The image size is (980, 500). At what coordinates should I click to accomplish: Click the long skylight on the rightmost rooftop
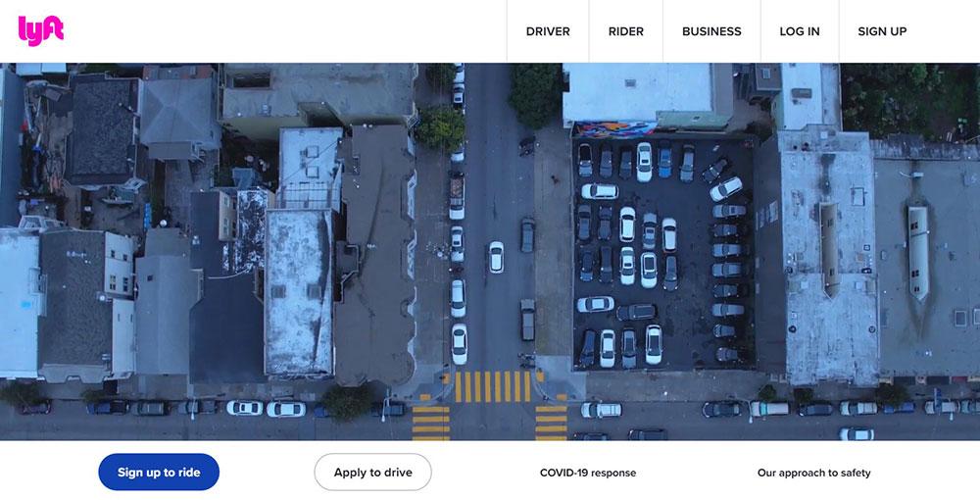(917, 253)
